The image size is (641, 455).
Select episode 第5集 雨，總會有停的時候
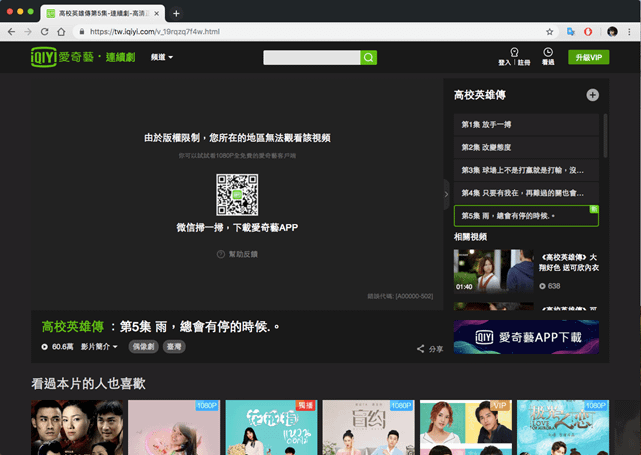(x=526, y=216)
